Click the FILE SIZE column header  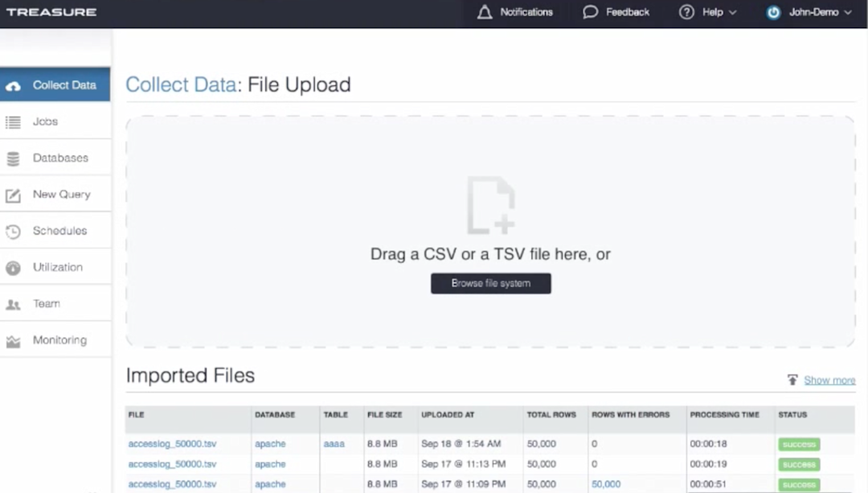coord(385,415)
